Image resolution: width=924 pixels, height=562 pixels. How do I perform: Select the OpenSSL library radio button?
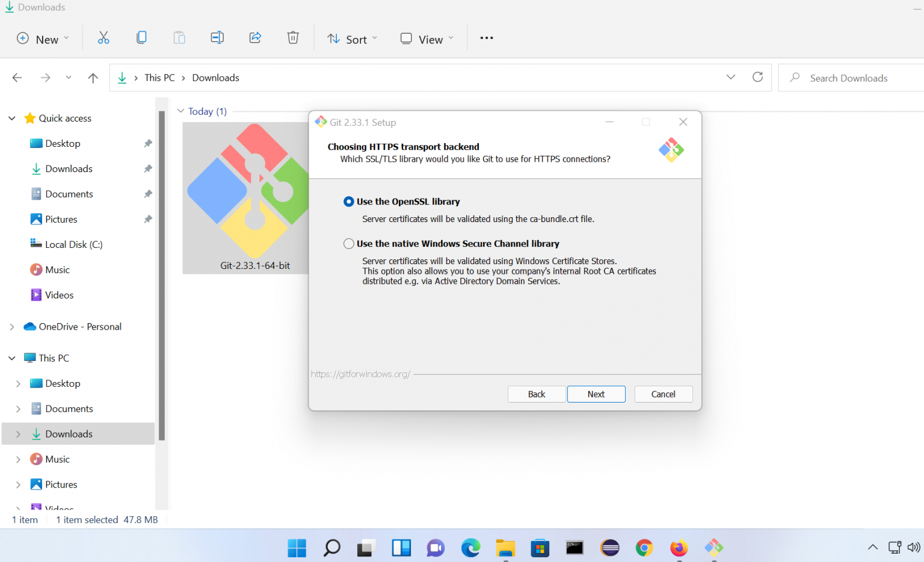pos(348,202)
